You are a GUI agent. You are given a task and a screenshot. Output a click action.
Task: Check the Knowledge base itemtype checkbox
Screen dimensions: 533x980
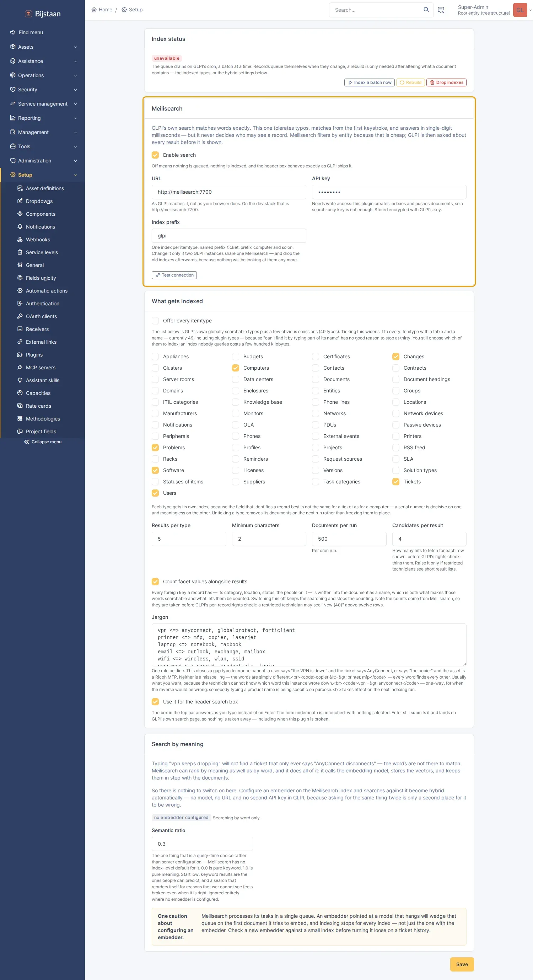236,402
